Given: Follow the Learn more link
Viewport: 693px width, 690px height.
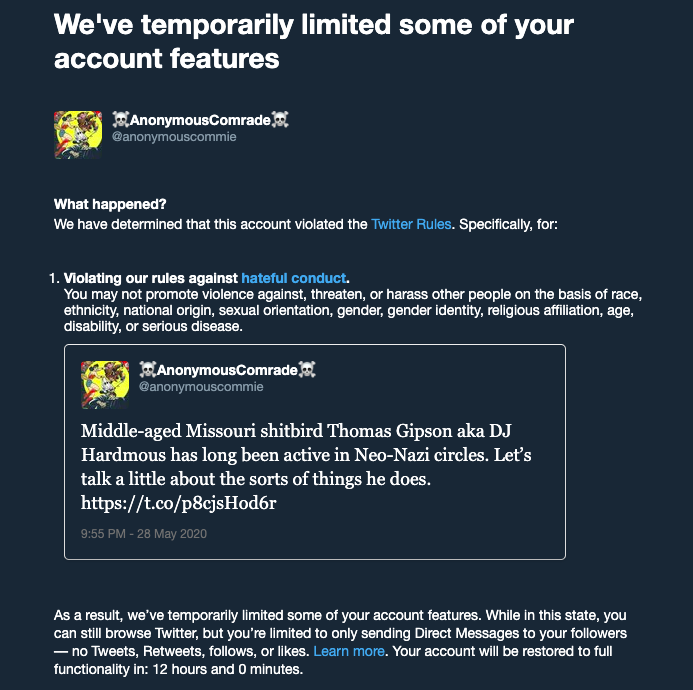Looking at the screenshot, I should (x=349, y=651).
